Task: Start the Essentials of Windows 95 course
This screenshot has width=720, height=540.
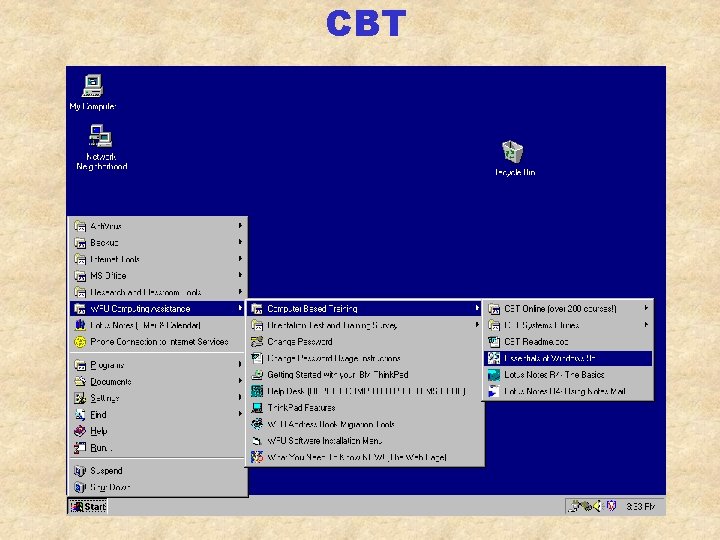Action: coord(568,358)
